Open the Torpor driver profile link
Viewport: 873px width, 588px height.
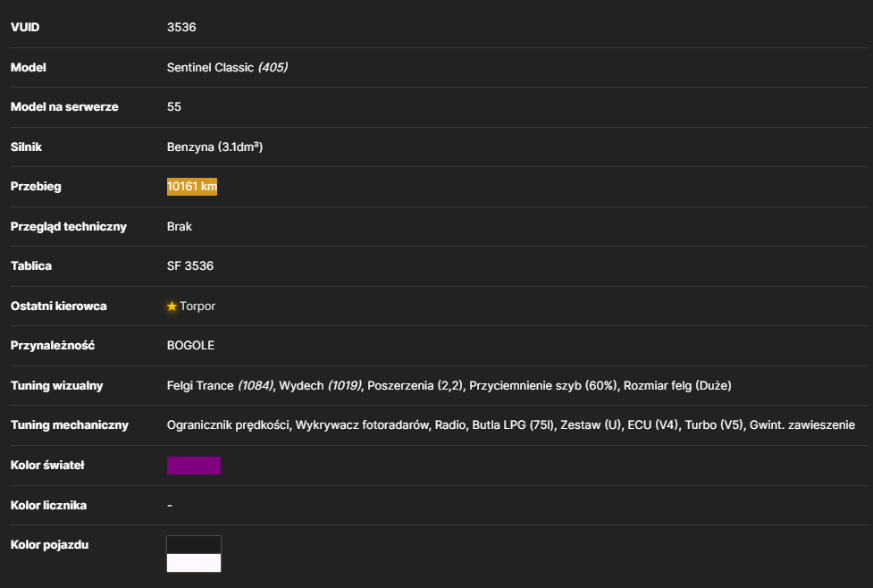click(x=197, y=307)
